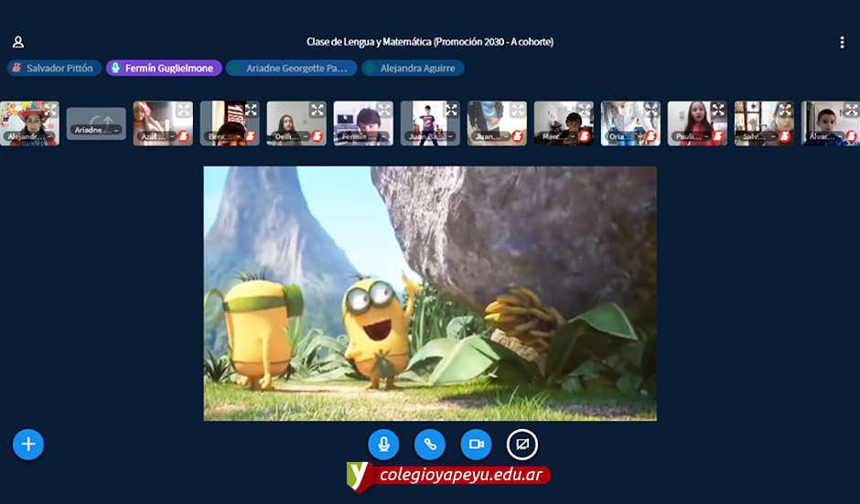Fullscreen the Azul webcam thumbnail
860x504 pixels.
[x=184, y=110]
